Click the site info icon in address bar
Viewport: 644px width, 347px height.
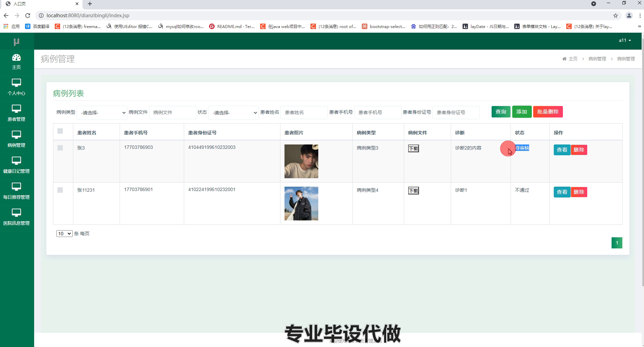[x=41, y=16]
